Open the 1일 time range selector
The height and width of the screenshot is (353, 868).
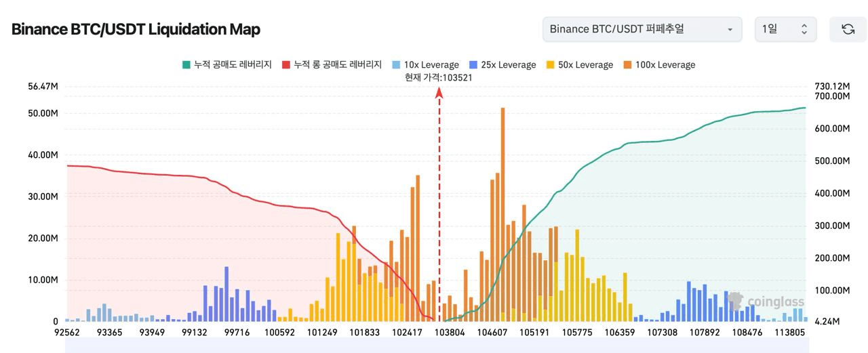(785, 29)
